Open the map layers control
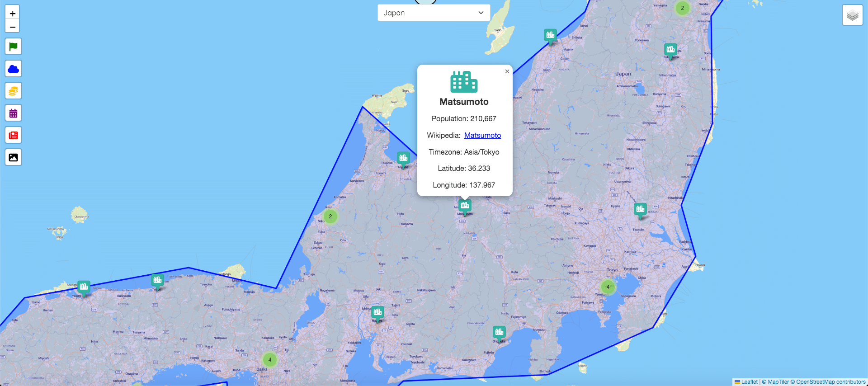 pyautogui.click(x=852, y=15)
